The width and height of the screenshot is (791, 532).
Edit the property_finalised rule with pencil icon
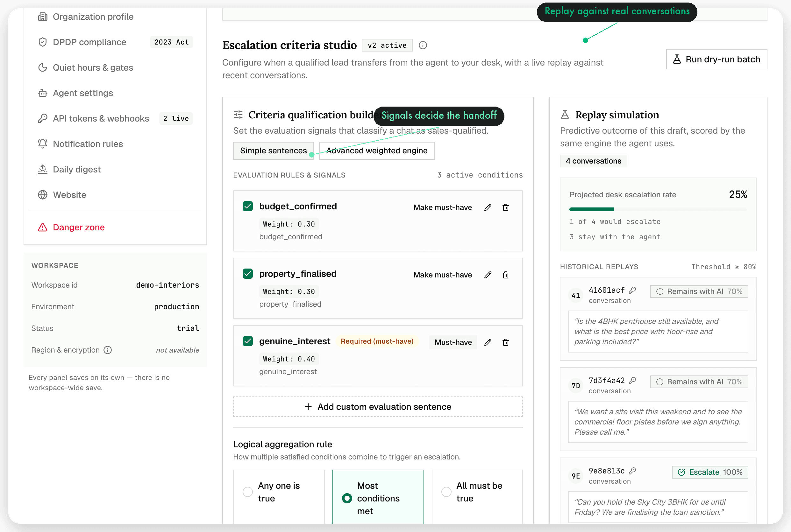pyautogui.click(x=488, y=275)
